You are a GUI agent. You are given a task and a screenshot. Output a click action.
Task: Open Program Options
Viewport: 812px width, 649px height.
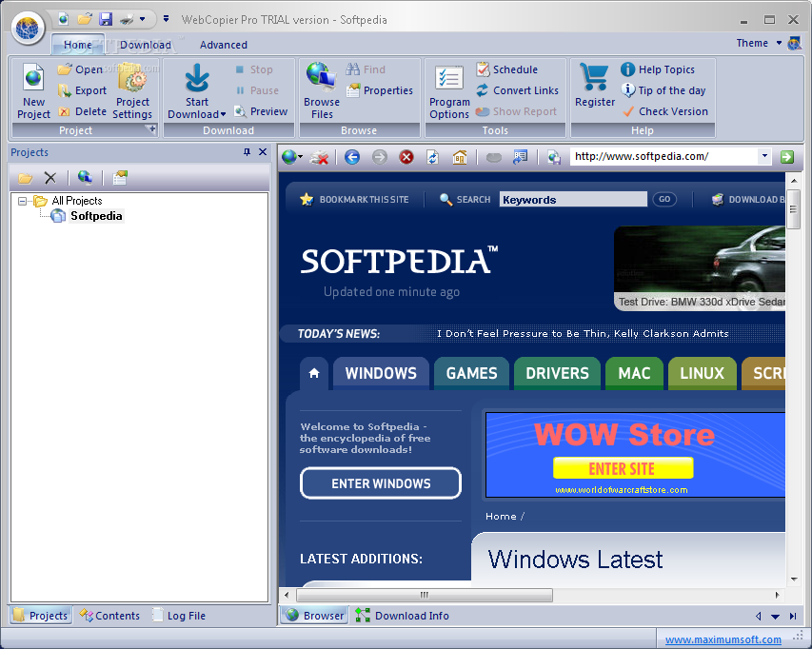(x=449, y=92)
